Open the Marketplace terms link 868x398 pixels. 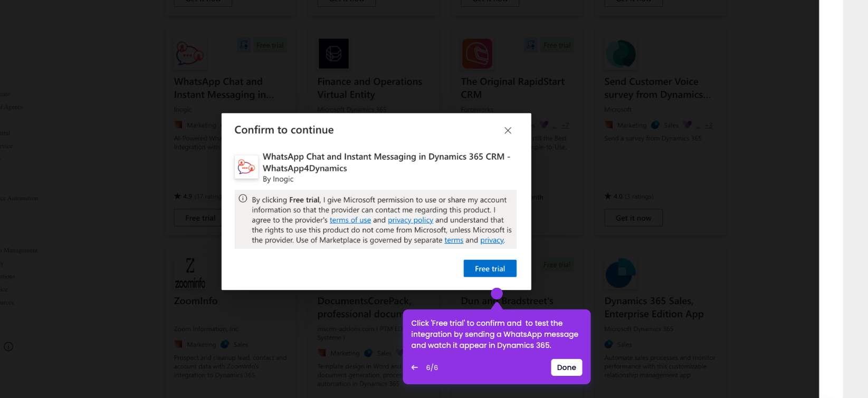tap(454, 240)
